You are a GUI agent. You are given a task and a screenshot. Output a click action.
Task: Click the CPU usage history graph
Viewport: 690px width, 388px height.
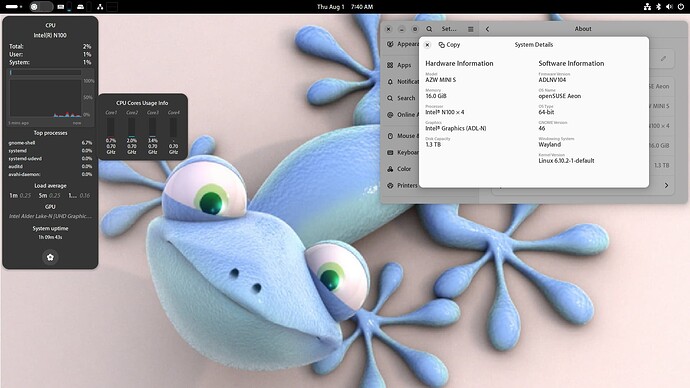(x=45, y=99)
